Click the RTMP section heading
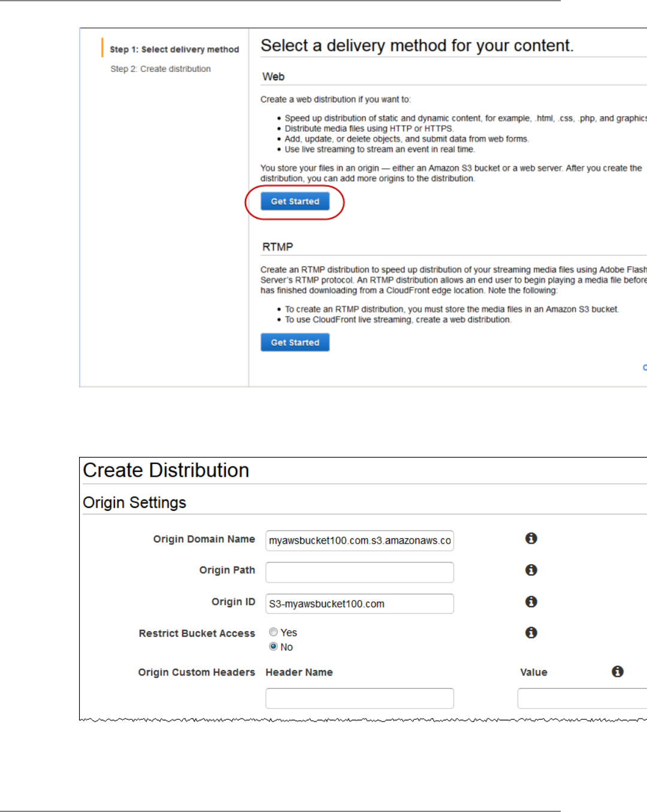The image size is (647, 812). (277, 247)
